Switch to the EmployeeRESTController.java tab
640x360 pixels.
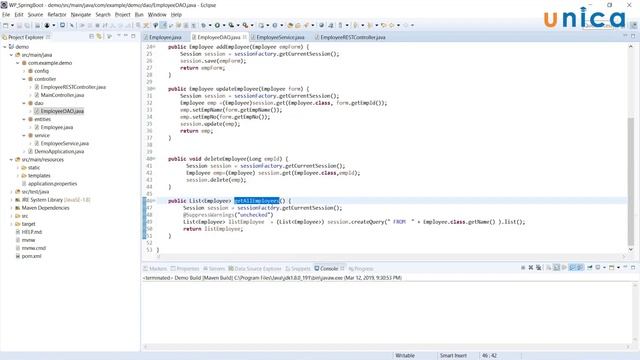(353, 37)
